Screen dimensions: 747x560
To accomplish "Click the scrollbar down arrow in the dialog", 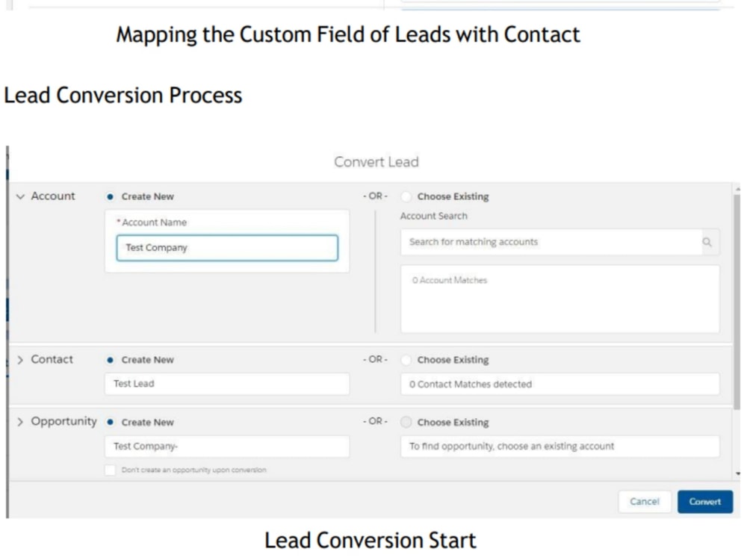I will tap(738, 474).
